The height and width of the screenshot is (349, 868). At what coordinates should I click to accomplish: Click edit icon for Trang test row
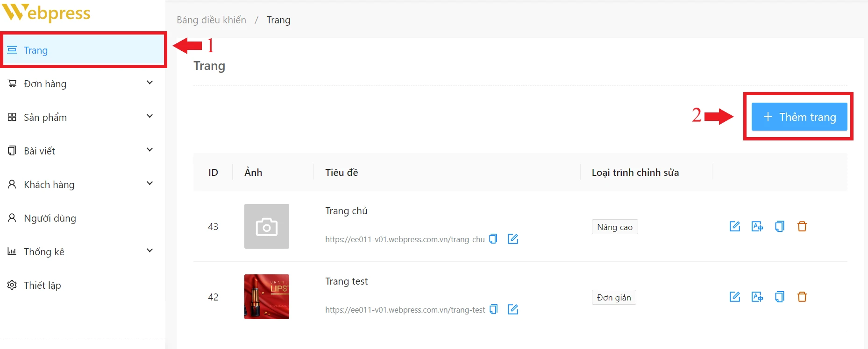point(734,297)
